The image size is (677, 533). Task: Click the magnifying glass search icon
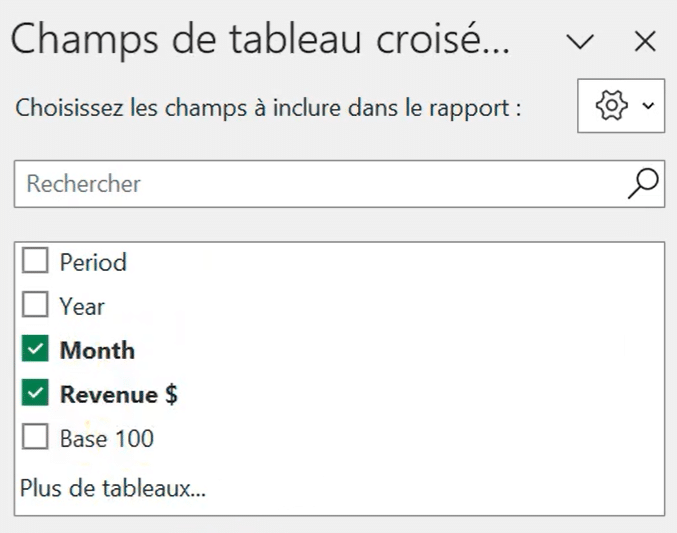point(643,184)
